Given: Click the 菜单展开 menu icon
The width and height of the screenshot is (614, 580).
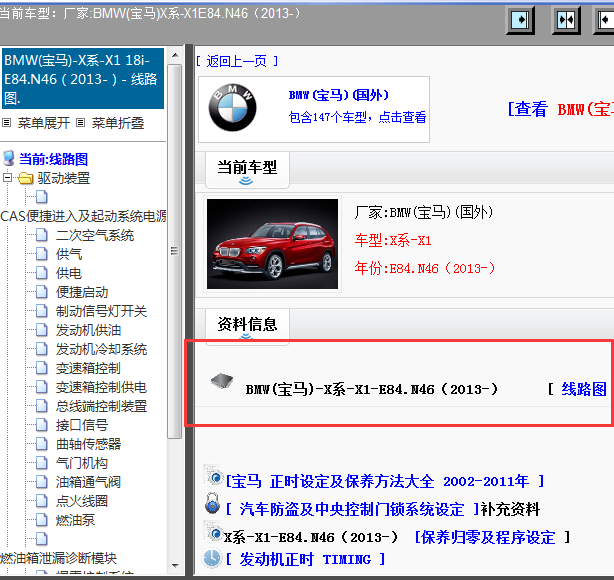Looking at the screenshot, I should (6, 123).
